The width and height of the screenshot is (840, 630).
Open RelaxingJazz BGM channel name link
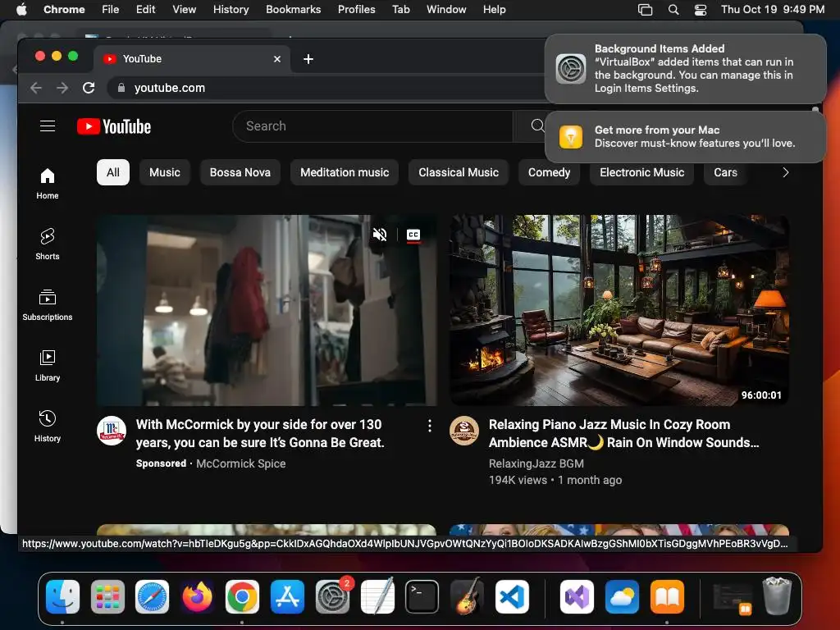pos(536,463)
